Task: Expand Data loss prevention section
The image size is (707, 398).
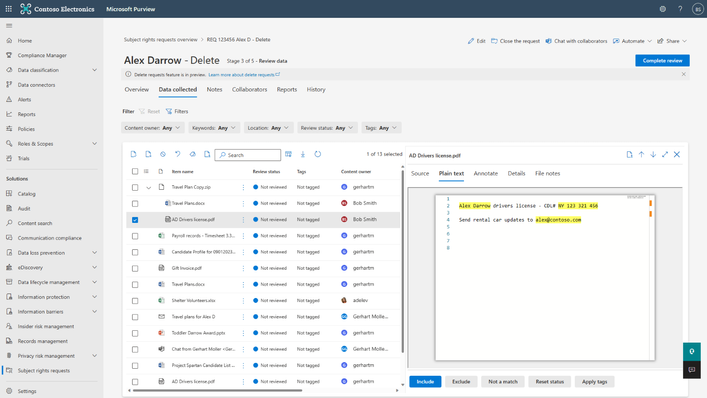Action: point(94,253)
